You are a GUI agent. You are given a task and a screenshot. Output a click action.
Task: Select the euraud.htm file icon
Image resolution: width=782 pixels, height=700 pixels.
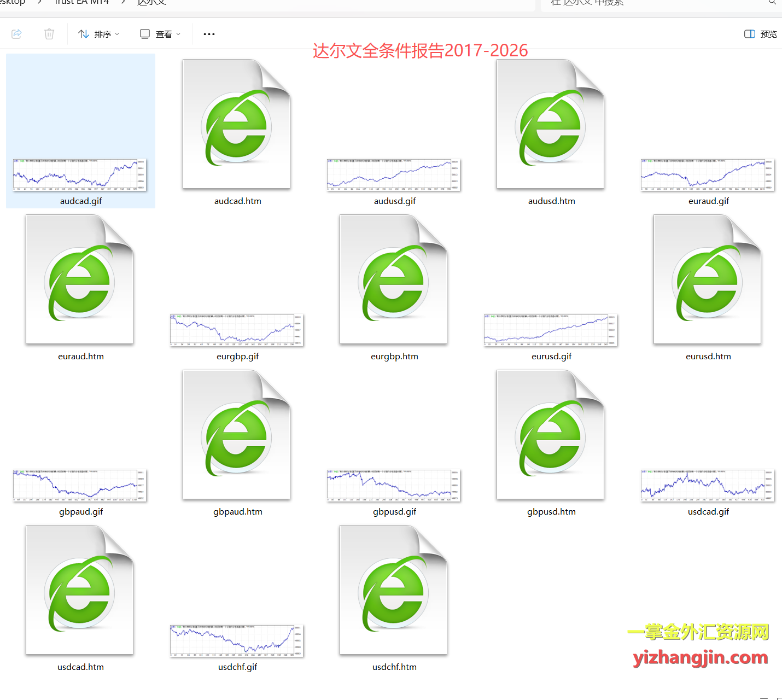point(80,280)
